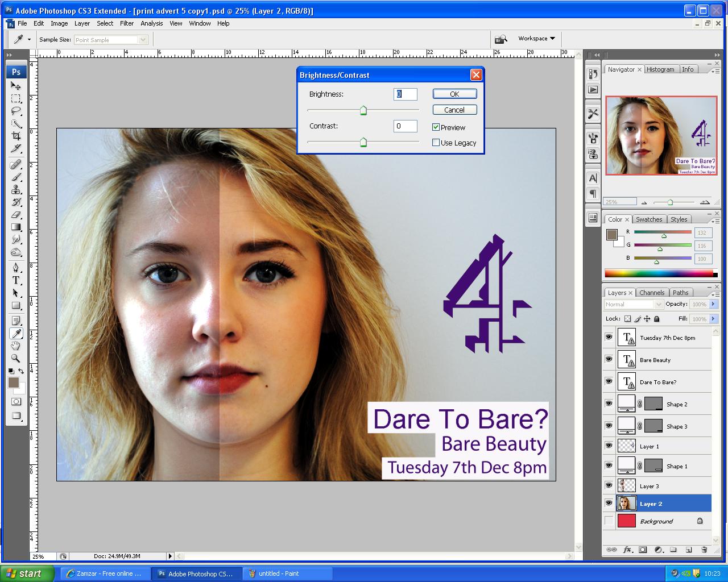Hide the Shape 2 layer
This screenshot has height=582, width=728.
(609, 404)
